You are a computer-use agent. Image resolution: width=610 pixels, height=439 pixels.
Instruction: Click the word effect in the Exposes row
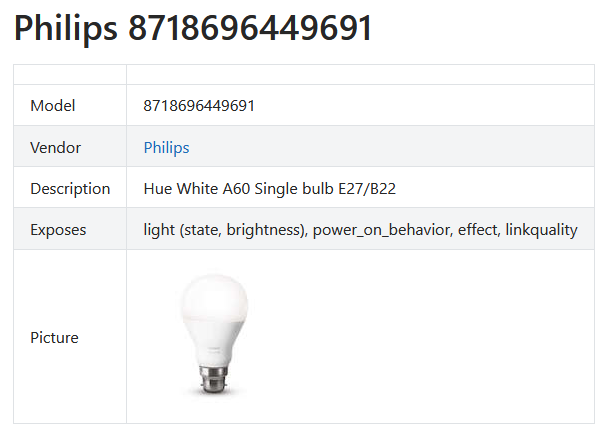click(477, 229)
